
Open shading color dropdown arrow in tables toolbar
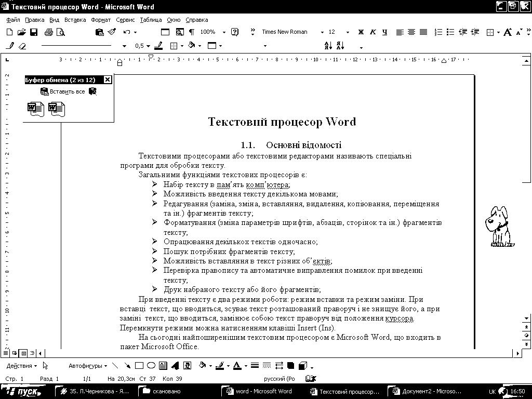[x=200, y=46]
